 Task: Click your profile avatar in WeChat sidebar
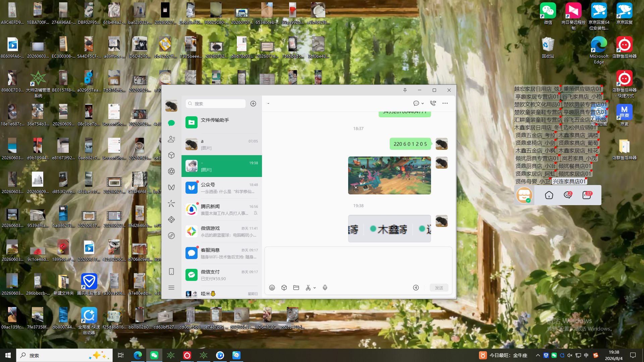171,106
